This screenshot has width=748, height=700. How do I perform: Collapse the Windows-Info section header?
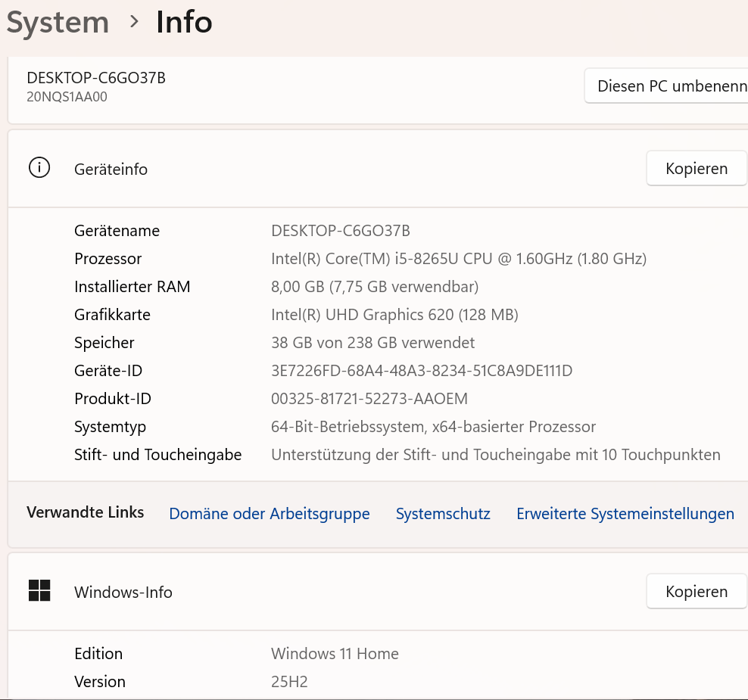point(378,591)
